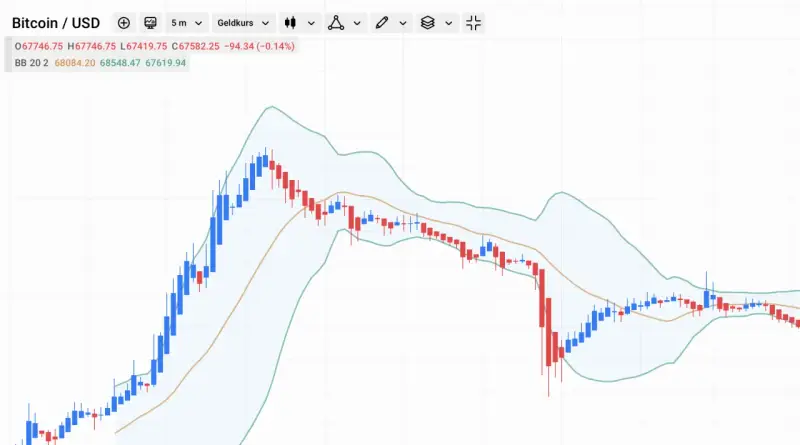Click the open value O67746.75
The width and height of the screenshot is (800, 445).
pyautogui.click(x=39, y=46)
